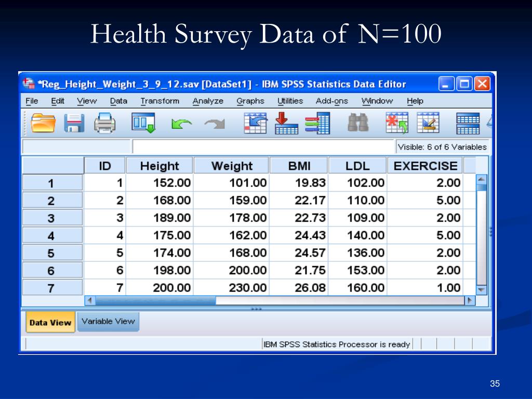The height and width of the screenshot is (399, 532).
Task: Switch to the Variable View tab
Action: click(108, 321)
